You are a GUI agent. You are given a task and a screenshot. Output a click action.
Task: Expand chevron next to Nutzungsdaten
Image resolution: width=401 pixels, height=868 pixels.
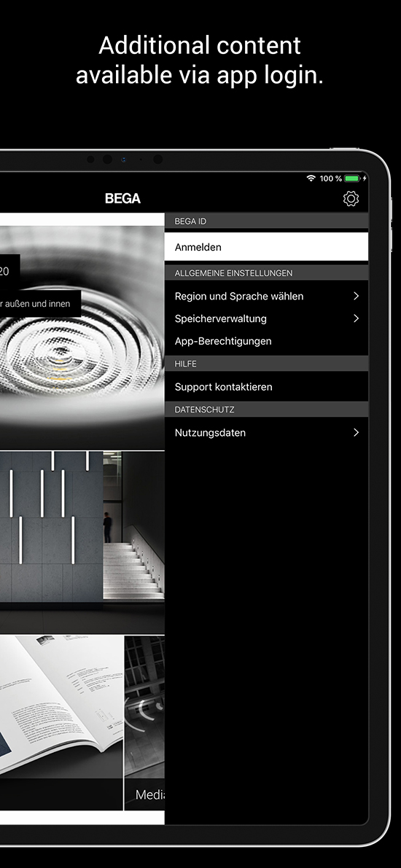tap(356, 432)
